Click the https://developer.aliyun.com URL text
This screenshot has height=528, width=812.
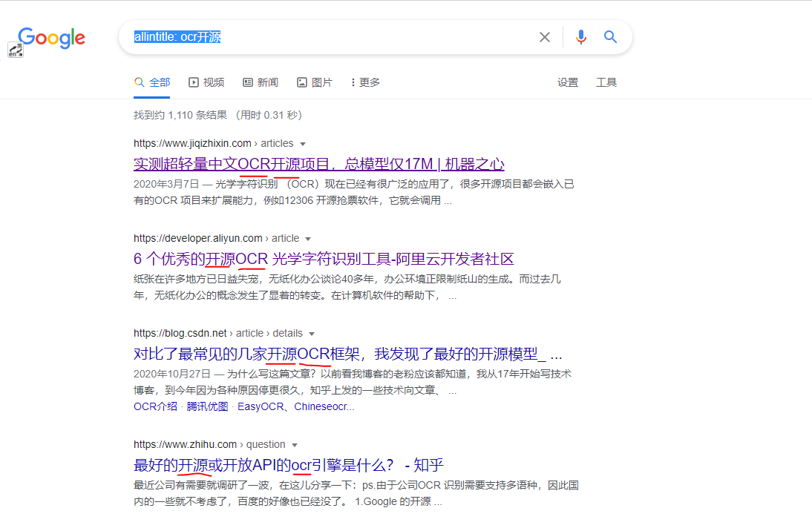coord(198,238)
